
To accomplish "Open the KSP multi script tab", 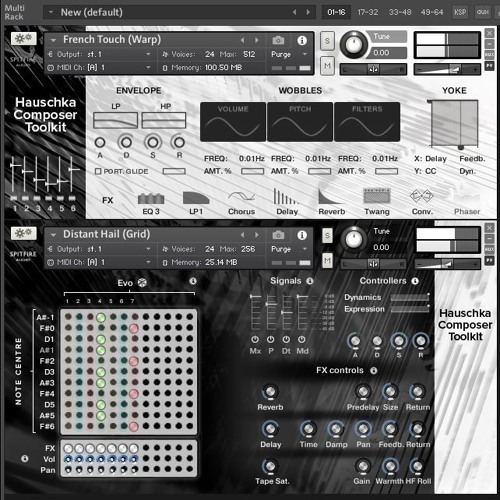I will (x=460, y=12).
